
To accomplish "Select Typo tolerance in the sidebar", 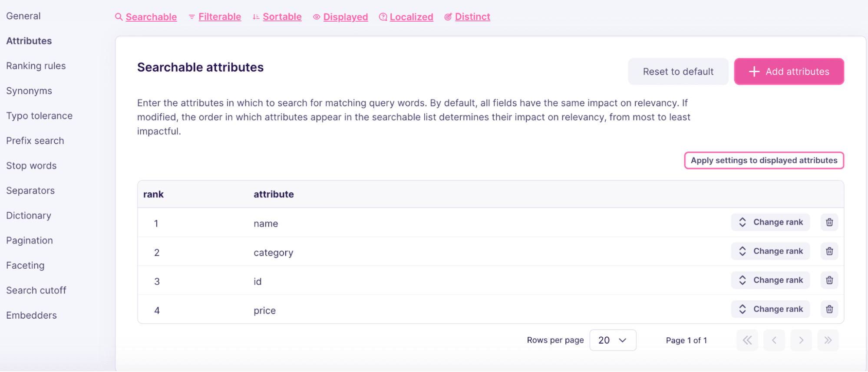I will pos(40,115).
